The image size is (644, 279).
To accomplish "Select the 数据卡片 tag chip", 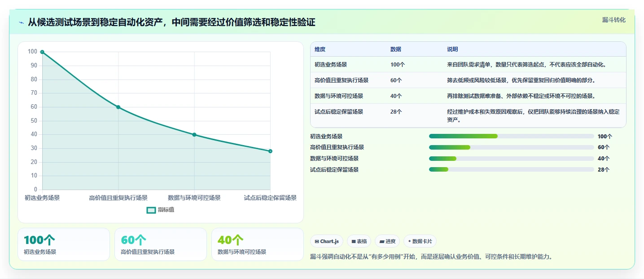I will tap(420, 241).
